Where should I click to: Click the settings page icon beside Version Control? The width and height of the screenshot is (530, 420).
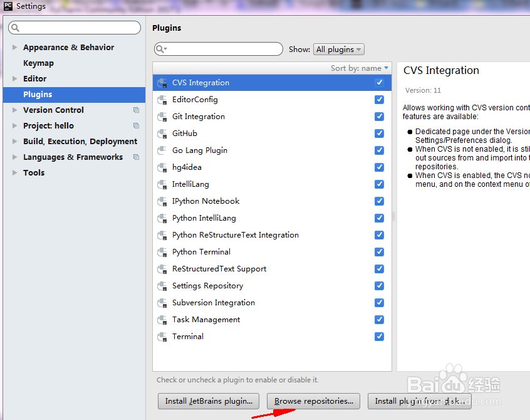pyautogui.click(x=135, y=110)
